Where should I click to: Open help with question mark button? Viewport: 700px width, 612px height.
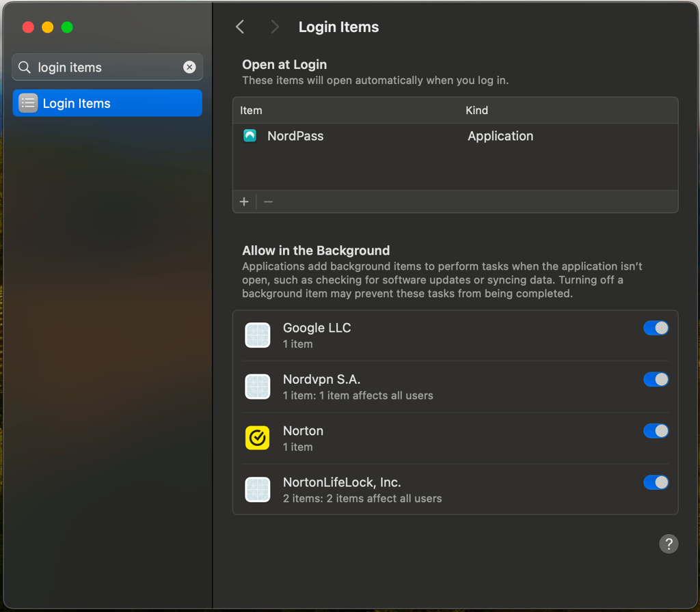pyautogui.click(x=669, y=544)
